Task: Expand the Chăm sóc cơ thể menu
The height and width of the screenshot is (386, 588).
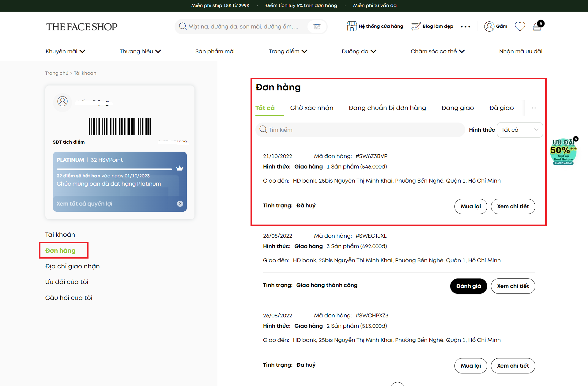Action: tap(438, 51)
